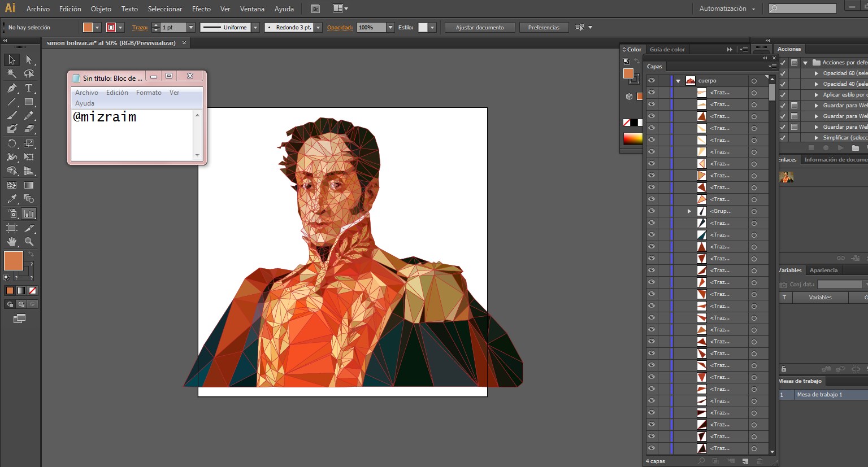Open the Objeto menu
This screenshot has width=868, height=467.
pos(101,9)
